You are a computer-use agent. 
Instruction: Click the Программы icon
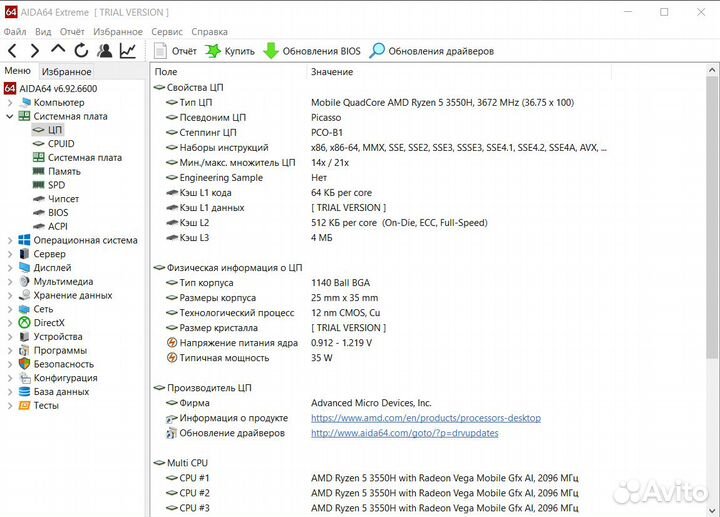(x=24, y=350)
